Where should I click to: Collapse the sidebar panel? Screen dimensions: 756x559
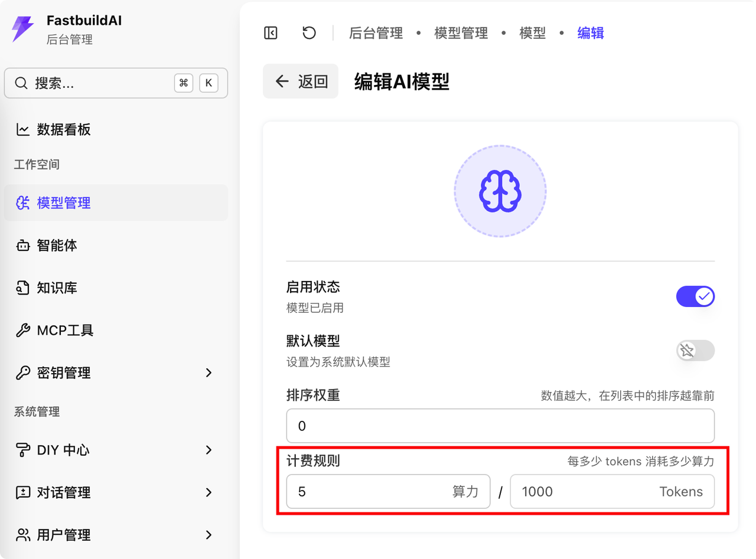(270, 33)
